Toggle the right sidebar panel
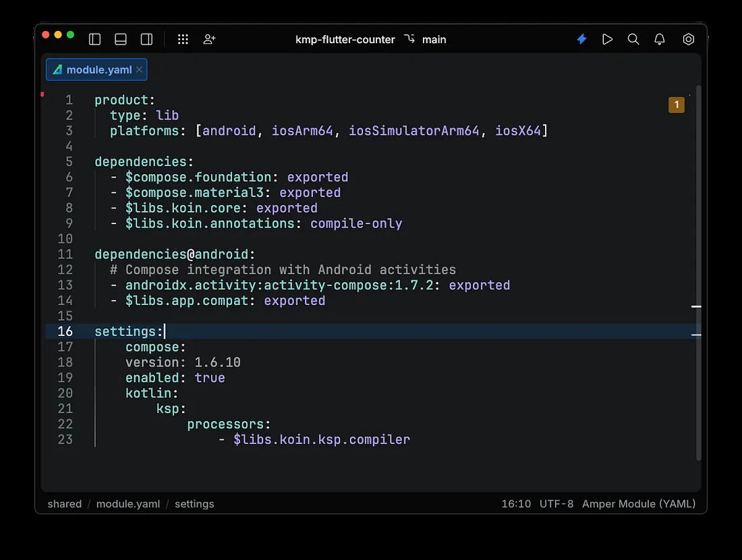Screen dimensions: 742x560 pyautogui.click(x=146, y=39)
